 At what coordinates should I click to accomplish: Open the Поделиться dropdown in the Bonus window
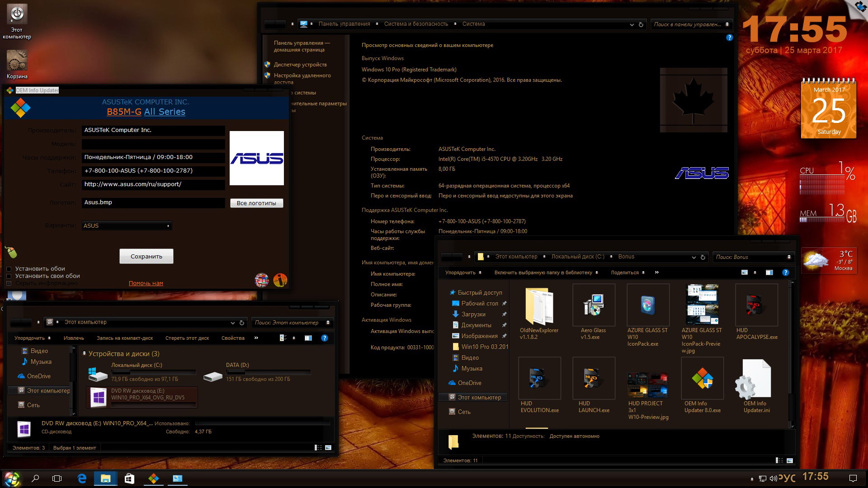coord(628,272)
